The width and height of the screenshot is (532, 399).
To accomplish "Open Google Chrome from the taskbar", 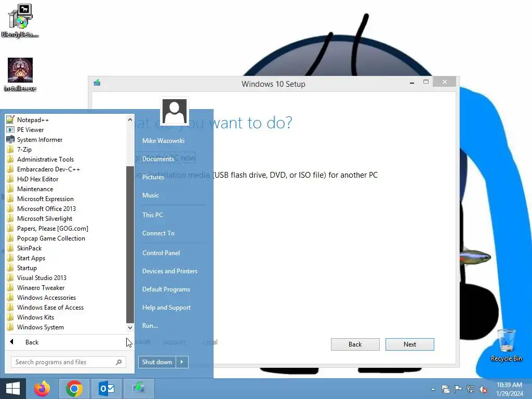I will [x=74, y=389].
